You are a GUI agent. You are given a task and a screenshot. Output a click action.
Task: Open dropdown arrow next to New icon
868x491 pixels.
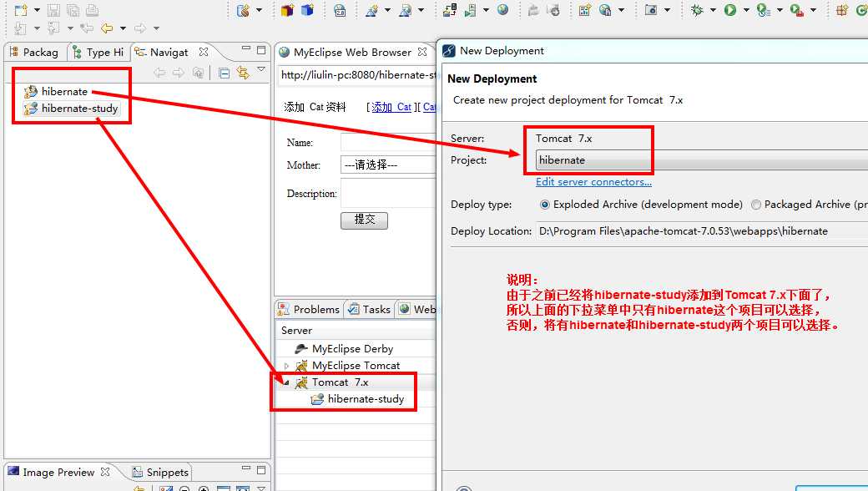coord(37,10)
